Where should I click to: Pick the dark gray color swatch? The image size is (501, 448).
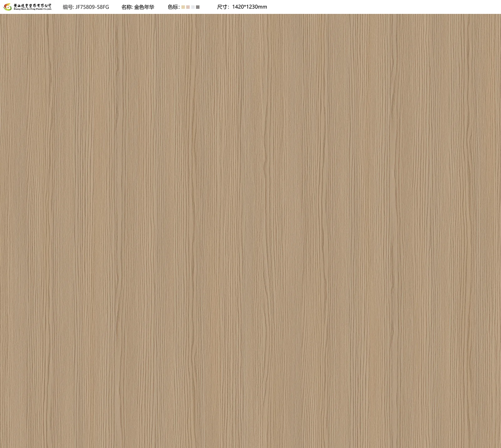(x=198, y=7)
